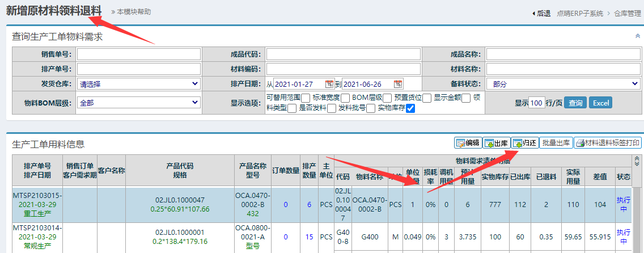The height and width of the screenshot is (253, 644).
Task: Click the Excel export button
Action: [601, 103]
